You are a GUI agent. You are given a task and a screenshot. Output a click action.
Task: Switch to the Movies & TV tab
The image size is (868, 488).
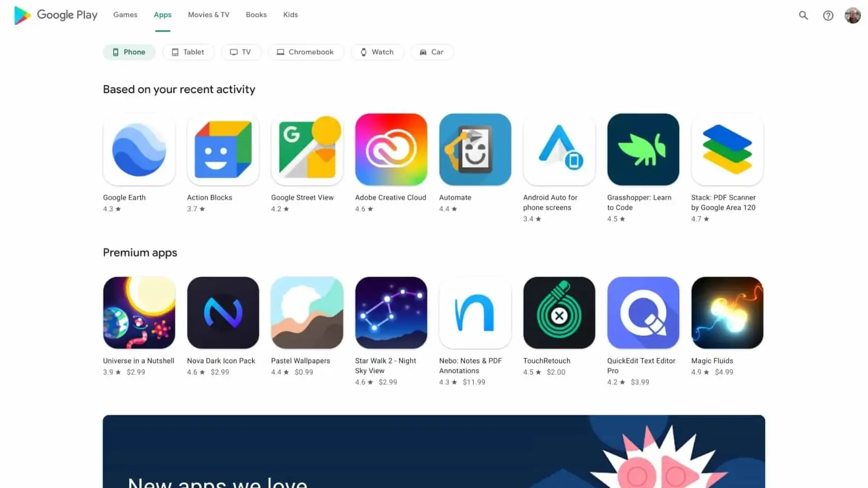pyautogui.click(x=208, y=14)
